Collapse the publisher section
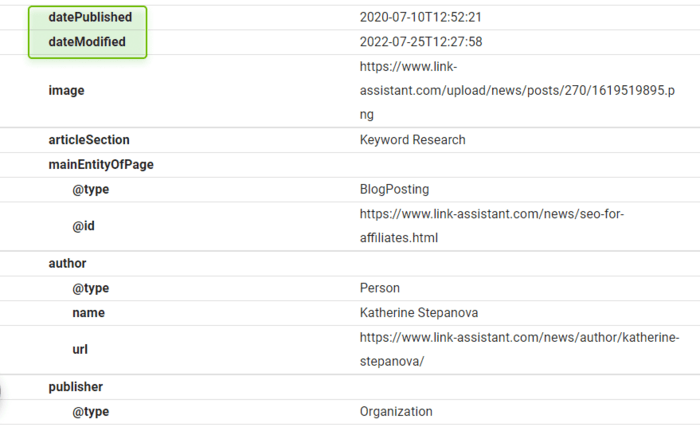This screenshot has width=700, height=431. tap(75, 387)
